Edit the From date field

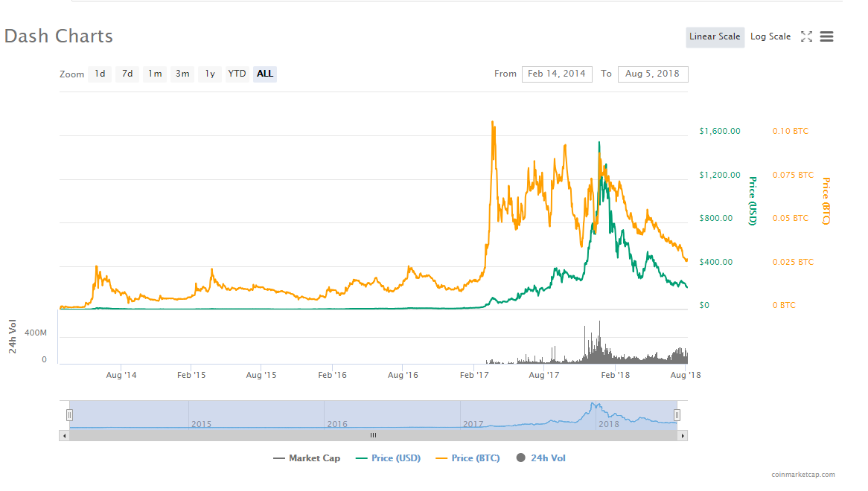(557, 74)
